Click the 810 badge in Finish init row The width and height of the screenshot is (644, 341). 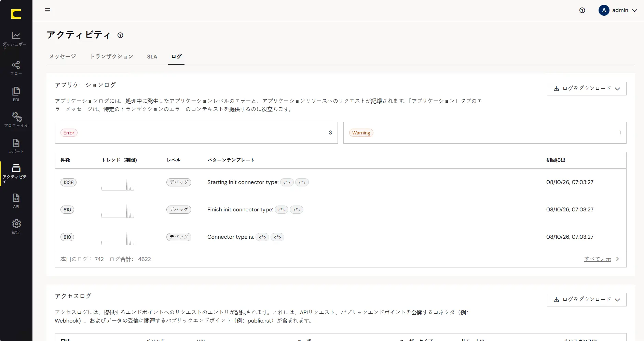coord(67,210)
